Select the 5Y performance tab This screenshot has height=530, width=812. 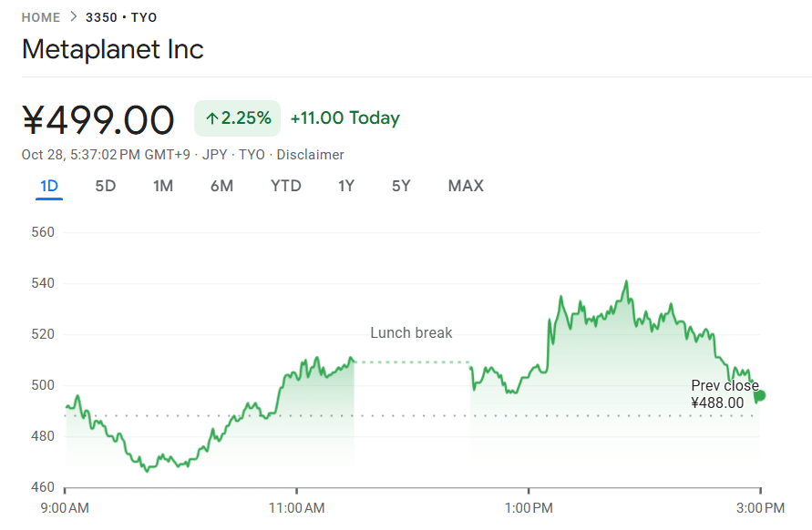(x=400, y=186)
